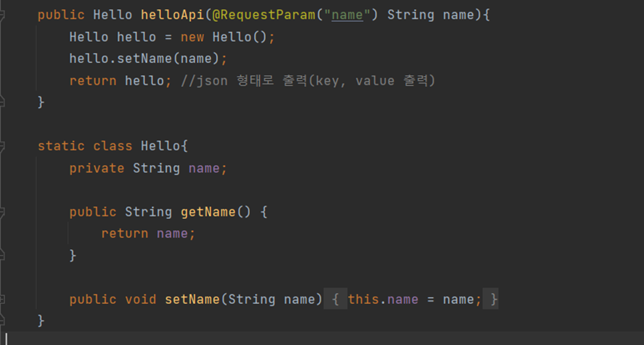Click the underlined "name" string literal
Viewport: 644px width, 345px height.
tap(347, 15)
